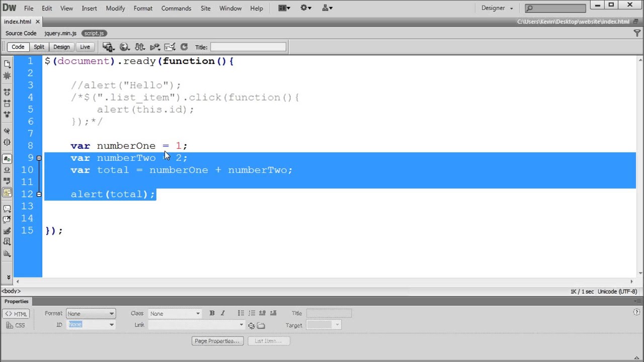644x362 pixels.
Task: Enable Live view
Action: (x=85, y=47)
